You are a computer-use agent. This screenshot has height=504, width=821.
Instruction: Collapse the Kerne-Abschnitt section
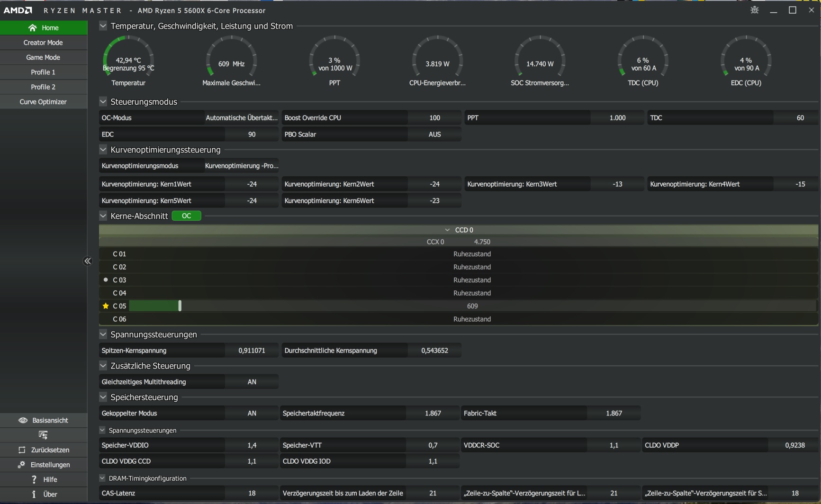pyautogui.click(x=103, y=216)
